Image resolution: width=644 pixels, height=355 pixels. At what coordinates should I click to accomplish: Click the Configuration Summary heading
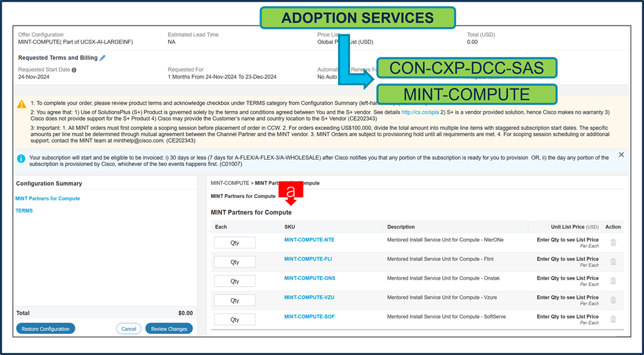pyautogui.click(x=49, y=183)
